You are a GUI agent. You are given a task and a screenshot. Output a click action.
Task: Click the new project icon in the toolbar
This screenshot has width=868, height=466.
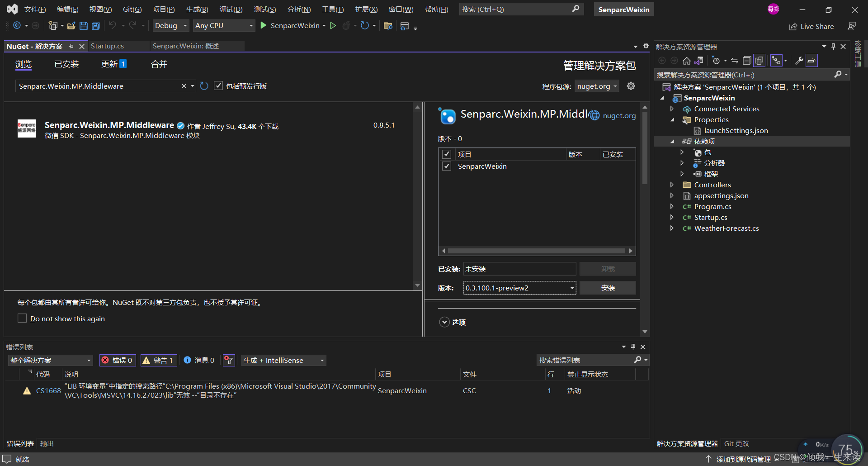(53, 26)
